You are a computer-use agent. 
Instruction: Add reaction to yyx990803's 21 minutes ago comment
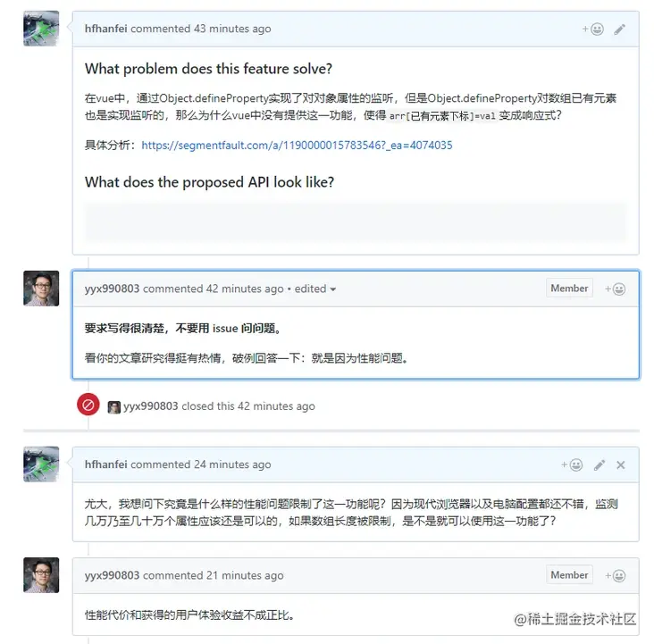pos(615,575)
